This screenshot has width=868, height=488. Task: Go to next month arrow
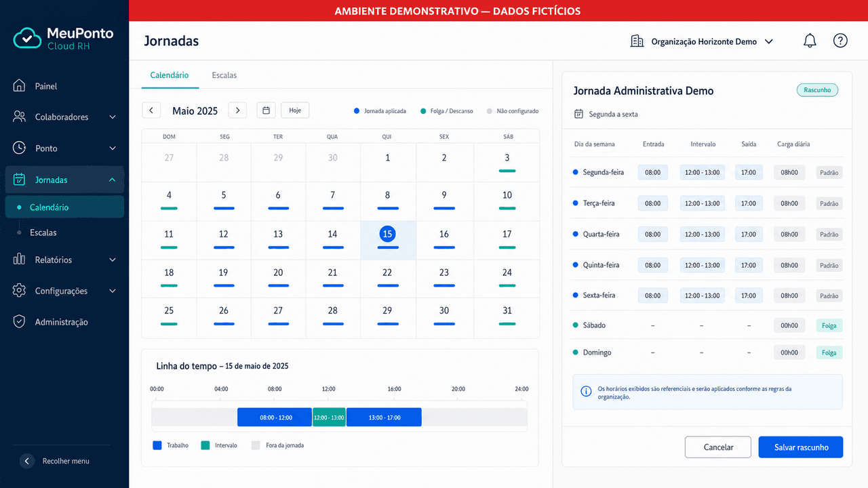237,110
